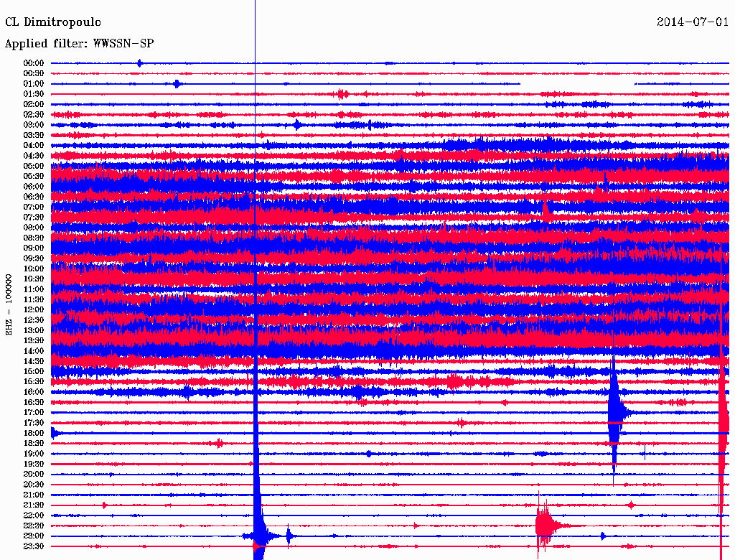The height and width of the screenshot is (560, 735).
Task: Click the '18:30' time label
Action: tap(34, 443)
